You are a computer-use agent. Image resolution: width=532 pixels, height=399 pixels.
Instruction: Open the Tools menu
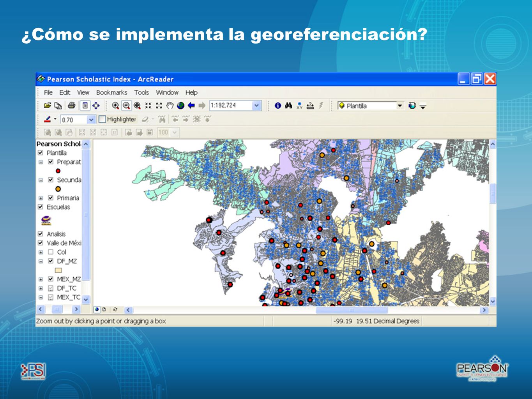[141, 92]
